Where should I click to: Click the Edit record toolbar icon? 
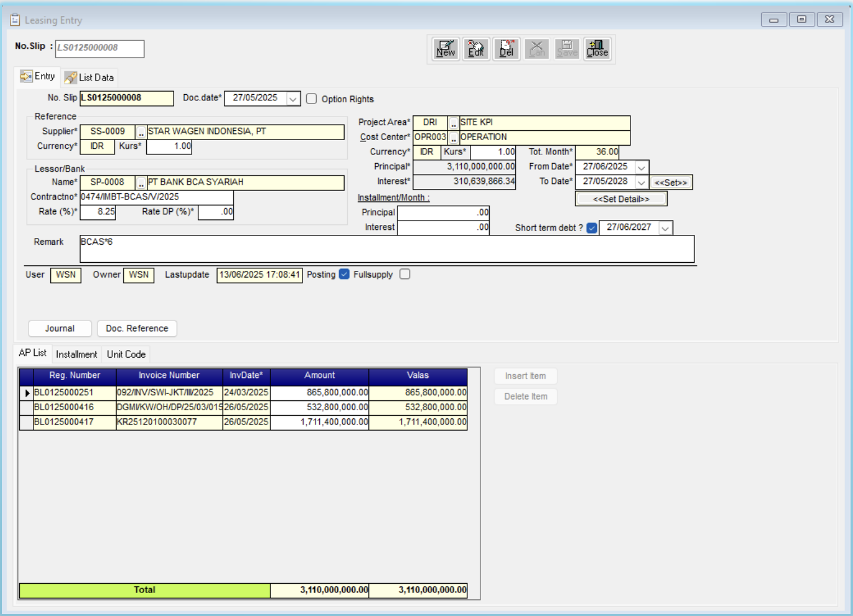(x=476, y=49)
